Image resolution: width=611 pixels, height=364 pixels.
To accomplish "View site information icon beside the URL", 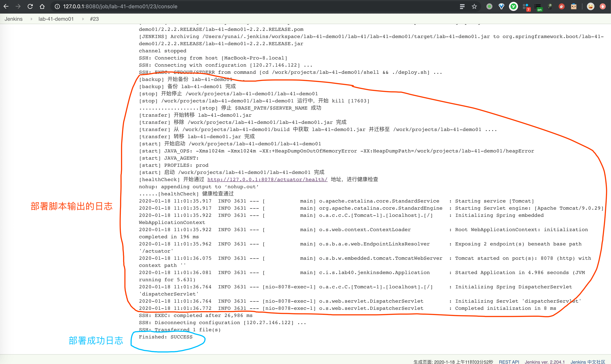I will [57, 6].
